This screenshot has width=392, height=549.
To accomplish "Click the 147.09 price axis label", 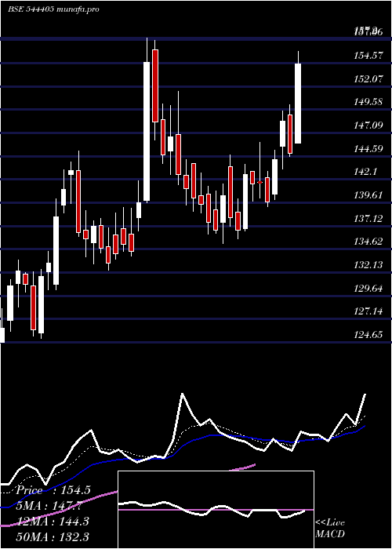I will [368, 125].
